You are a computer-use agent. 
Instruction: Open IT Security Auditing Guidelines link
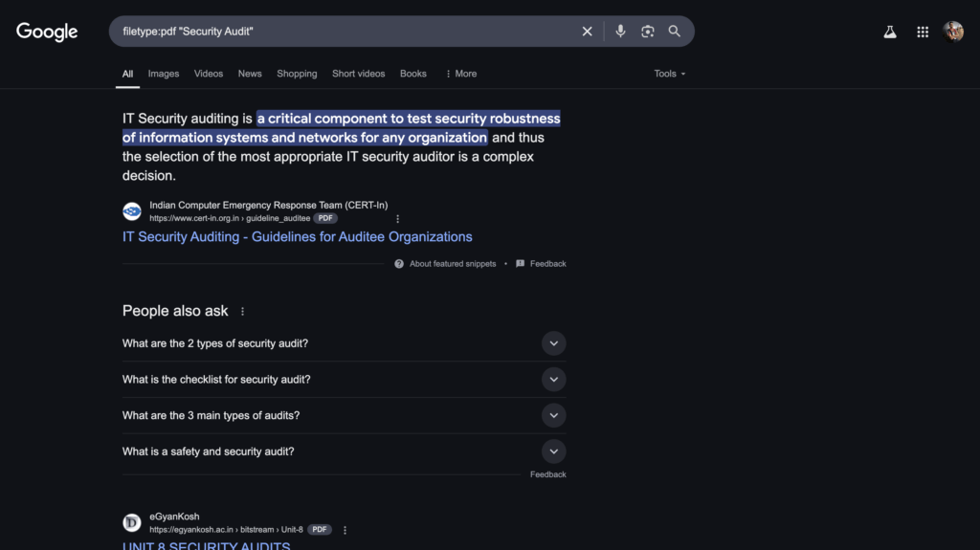(x=298, y=237)
